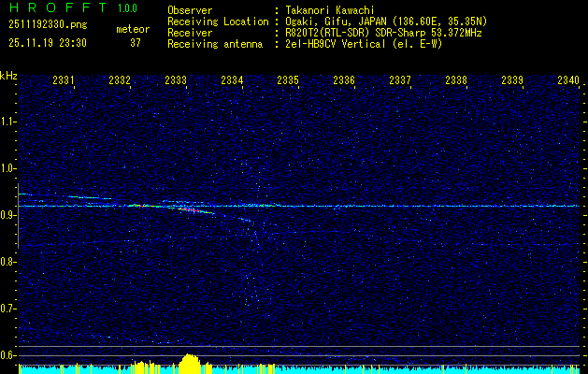This screenshot has width=588, height=374.
Task: Click frequency axis label 1.0
Action: (x=7, y=168)
